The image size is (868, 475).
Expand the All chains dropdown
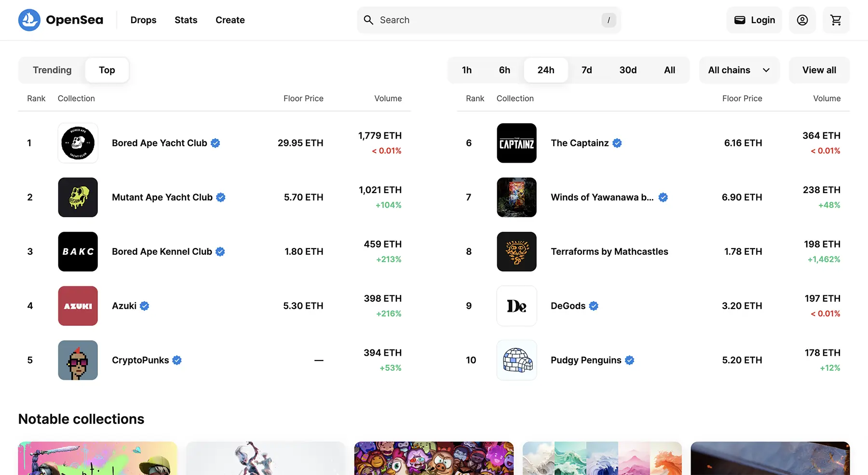739,70
